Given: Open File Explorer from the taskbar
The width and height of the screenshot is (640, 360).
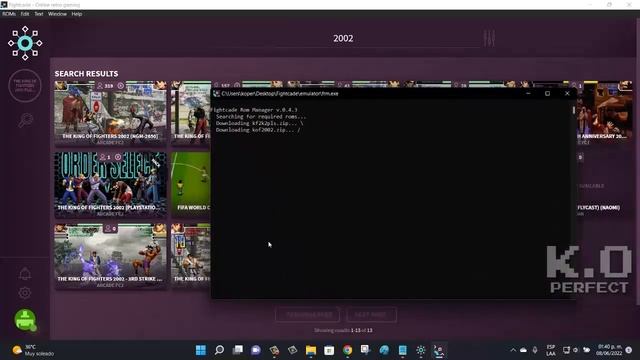Looking at the screenshot, I should pyautogui.click(x=311, y=350).
